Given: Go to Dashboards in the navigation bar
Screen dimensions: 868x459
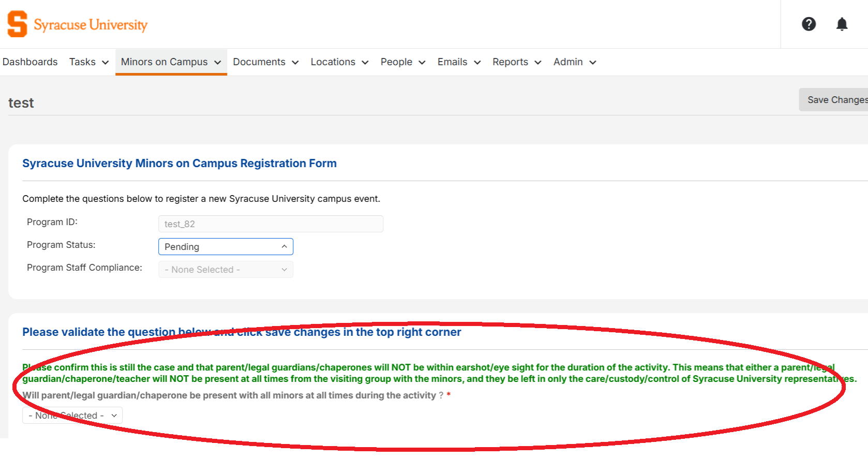Looking at the screenshot, I should 30,62.
